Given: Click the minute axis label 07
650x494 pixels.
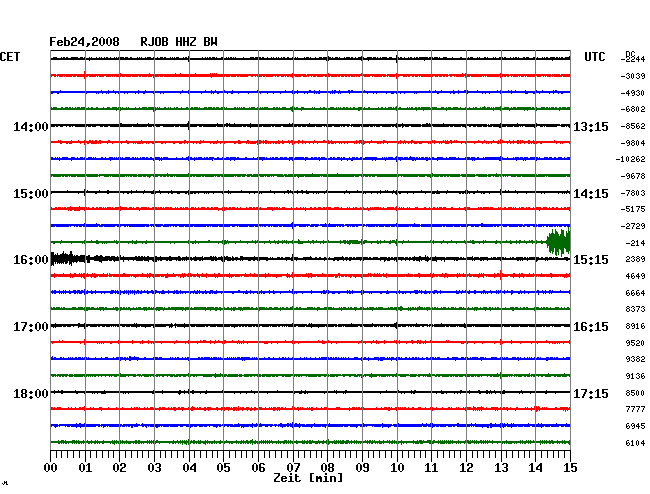Looking at the screenshot, I should click(x=293, y=468).
